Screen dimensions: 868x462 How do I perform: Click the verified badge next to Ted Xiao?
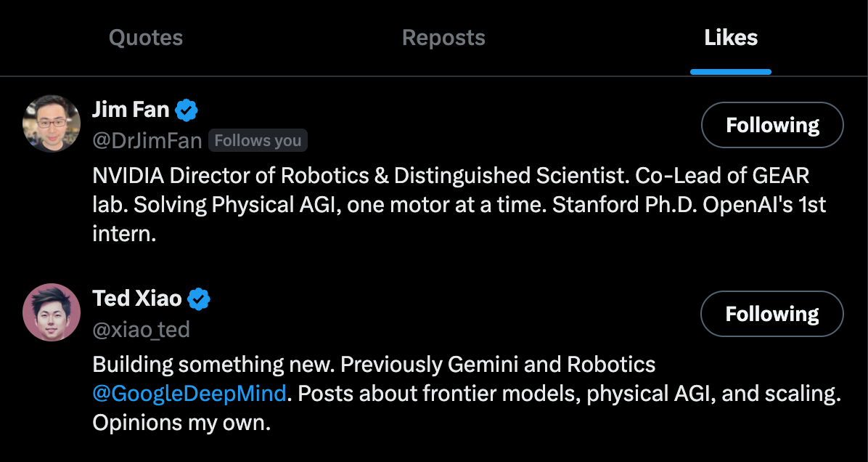pyautogui.click(x=199, y=299)
